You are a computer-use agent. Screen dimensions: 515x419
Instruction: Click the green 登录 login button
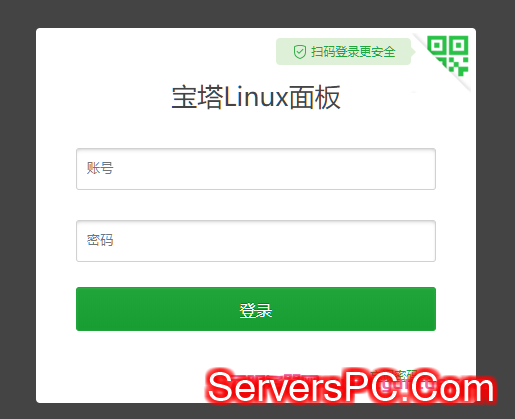[x=256, y=309]
